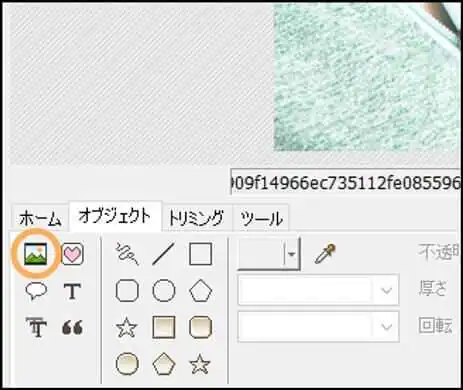Open the color swatch dropdown arrow
This screenshot has height=390, width=463.
[292, 254]
